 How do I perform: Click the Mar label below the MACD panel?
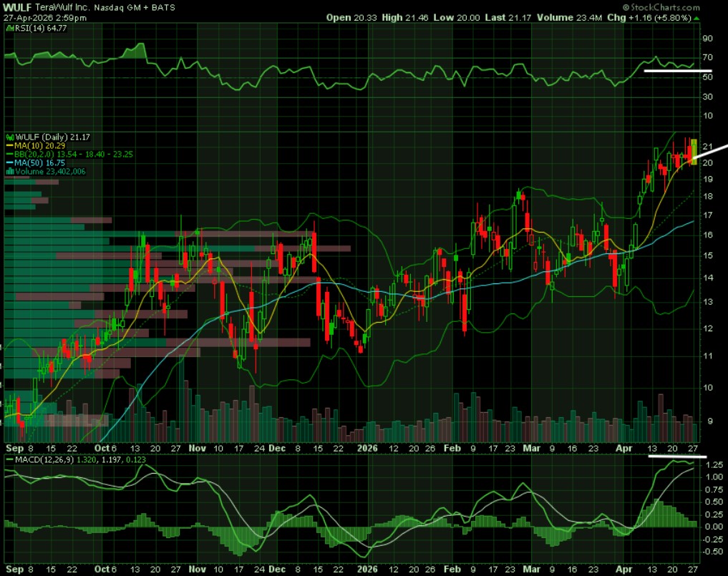(x=532, y=570)
